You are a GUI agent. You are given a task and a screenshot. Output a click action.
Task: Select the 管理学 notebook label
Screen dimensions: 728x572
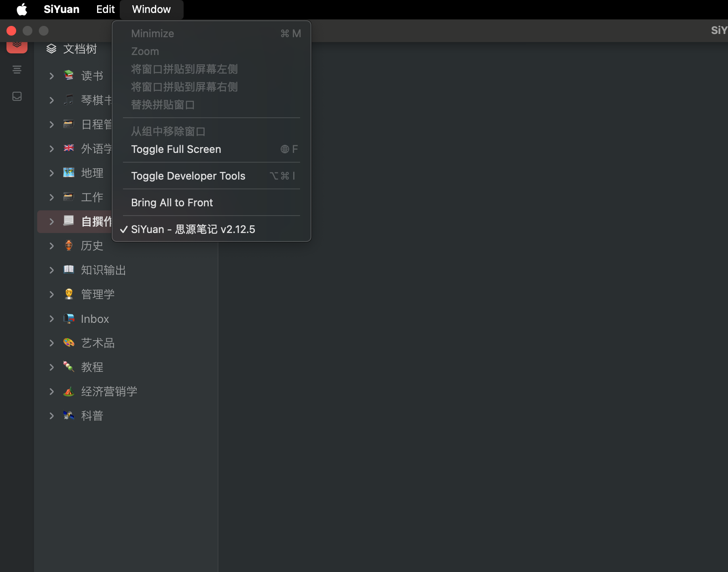pyautogui.click(x=98, y=294)
